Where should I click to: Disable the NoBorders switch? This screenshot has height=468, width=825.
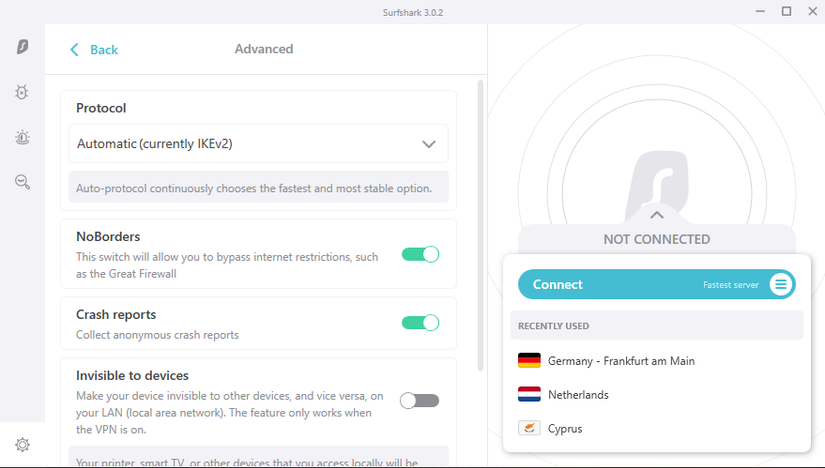coord(420,254)
